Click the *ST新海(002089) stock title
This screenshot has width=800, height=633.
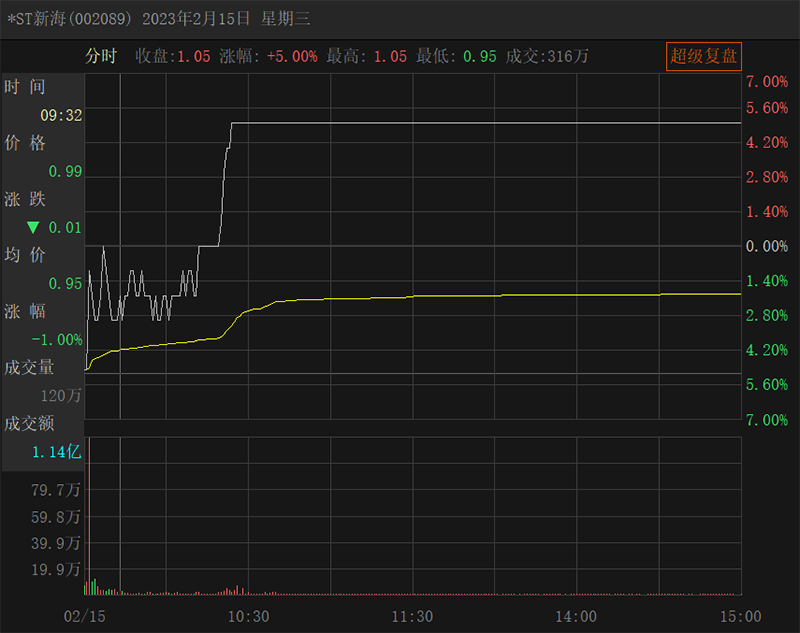(x=74, y=18)
